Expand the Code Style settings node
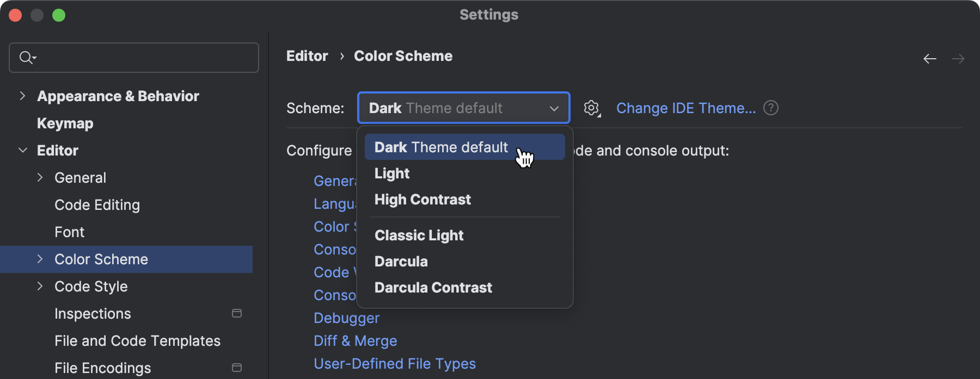This screenshot has height=379, width=980. (39, 287)
